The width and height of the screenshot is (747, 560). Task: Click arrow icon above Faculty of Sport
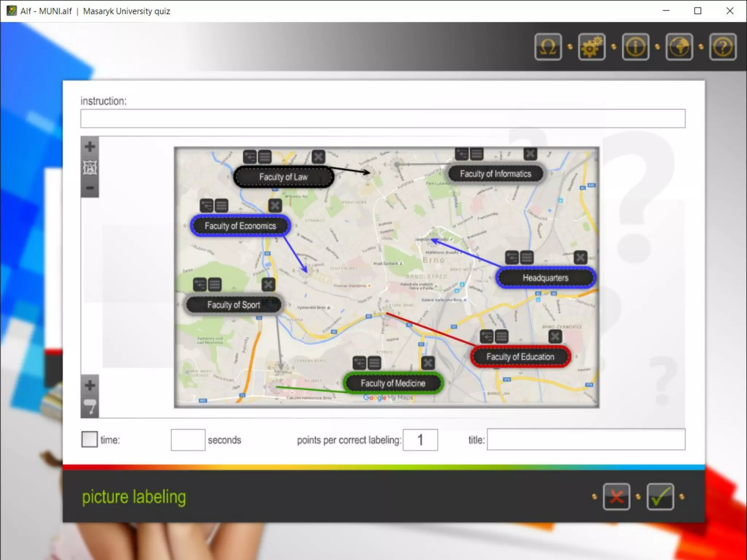(200, 284)
